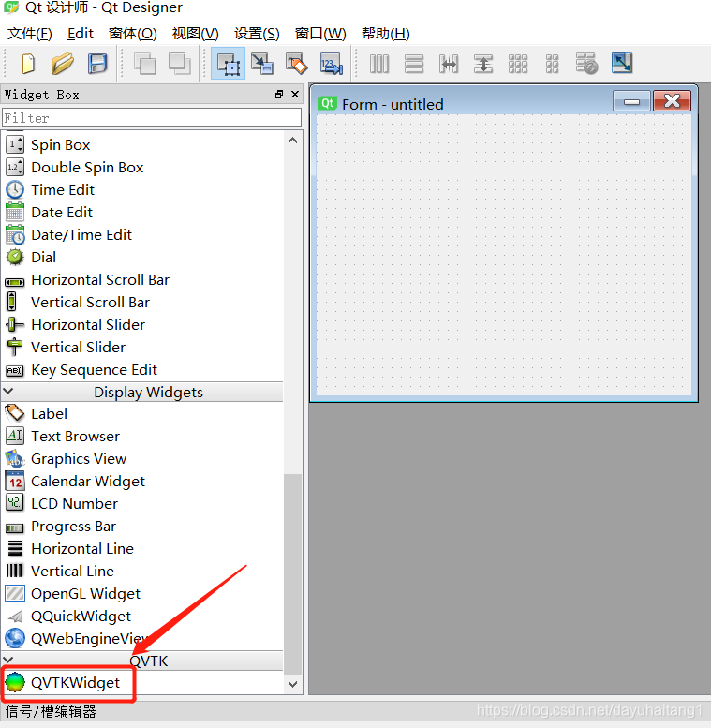711x728 pixels.
Task: Apply Lay Out Horizontally icon
Action: 379,64
